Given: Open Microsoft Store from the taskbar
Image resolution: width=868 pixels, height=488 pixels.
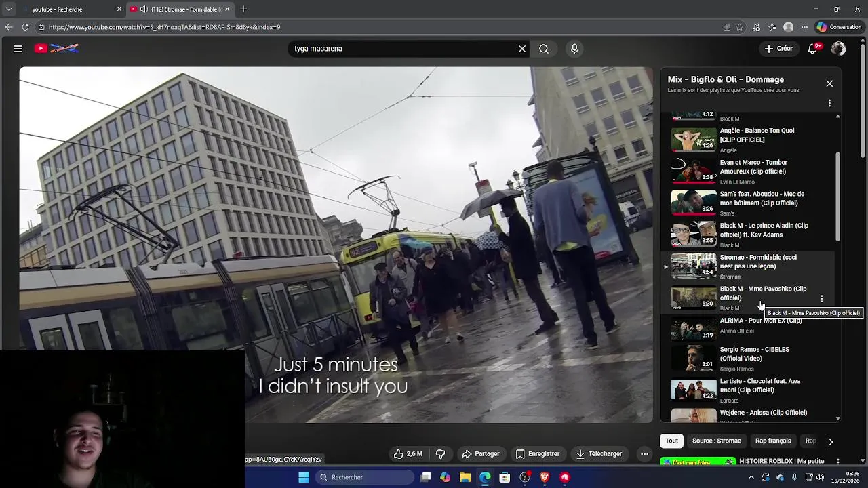Looking at the screenshot, I should click(x=505, y=477).
